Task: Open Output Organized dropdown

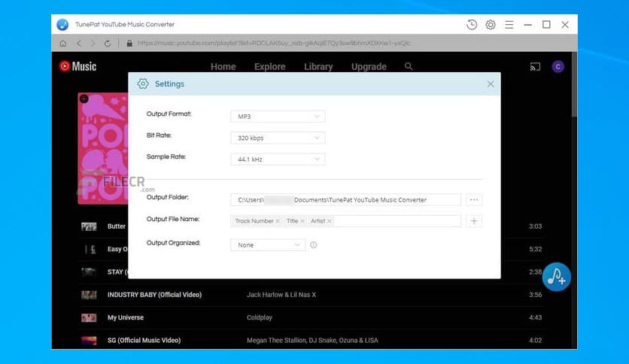Action: click(x=268, y=245)
